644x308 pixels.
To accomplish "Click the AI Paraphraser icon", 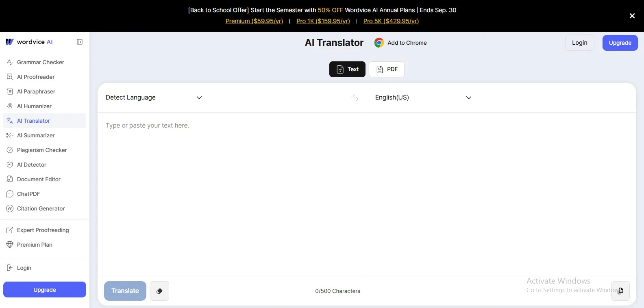I will click(x=10, y=91).
